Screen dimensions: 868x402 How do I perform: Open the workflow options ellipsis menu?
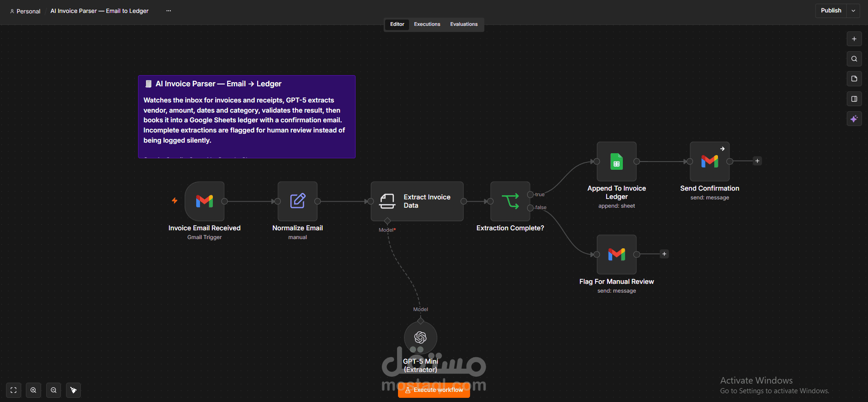(x=169, y=11)
